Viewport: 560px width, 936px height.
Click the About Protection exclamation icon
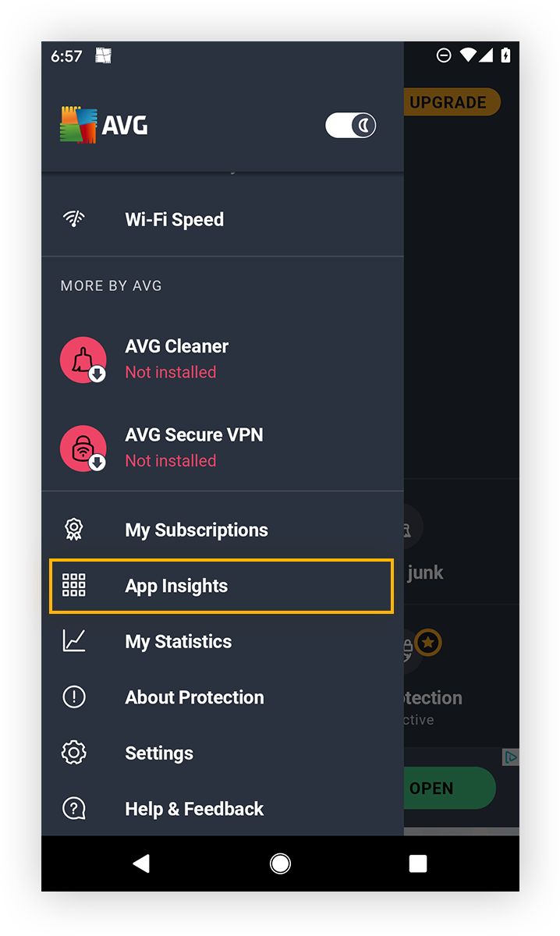tap(73, 697)
